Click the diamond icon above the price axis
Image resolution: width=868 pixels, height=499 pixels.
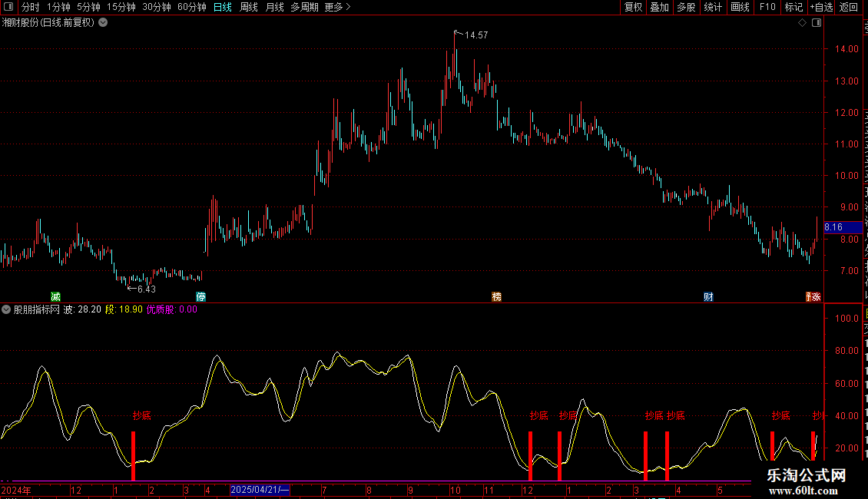click(802, 23)
